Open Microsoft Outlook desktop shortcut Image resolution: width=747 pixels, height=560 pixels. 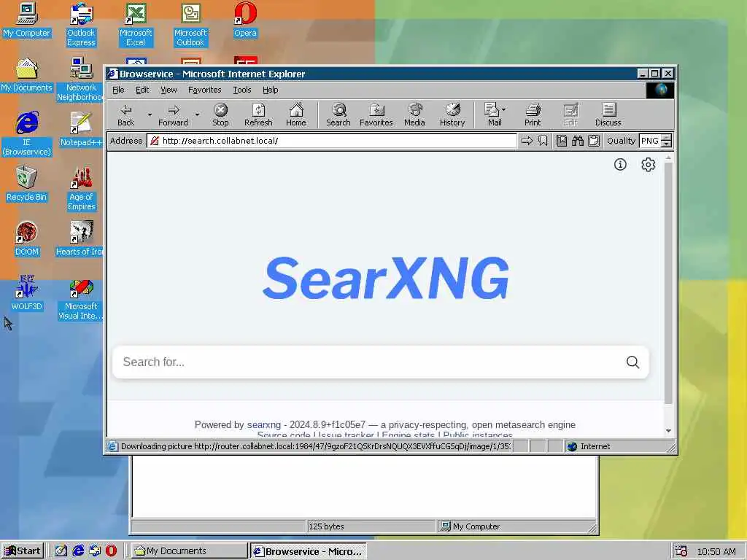190,25
